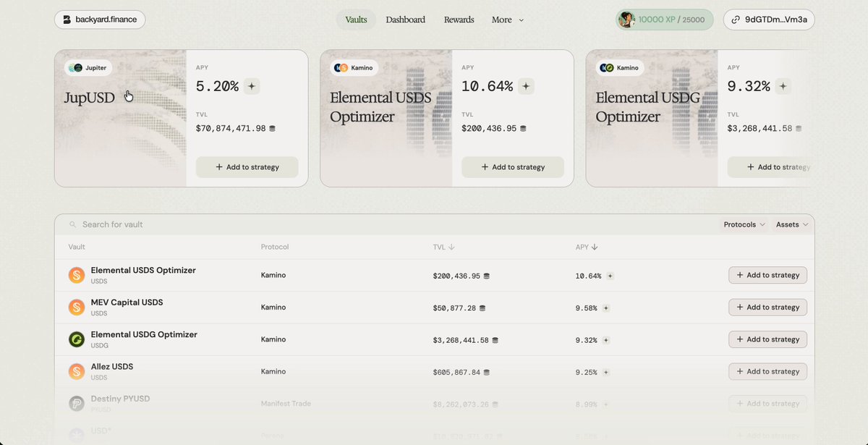868x445 pixels.
Task: Click the Allez USDS vault name
Action: pyautogui.click(x=112, y=367)
